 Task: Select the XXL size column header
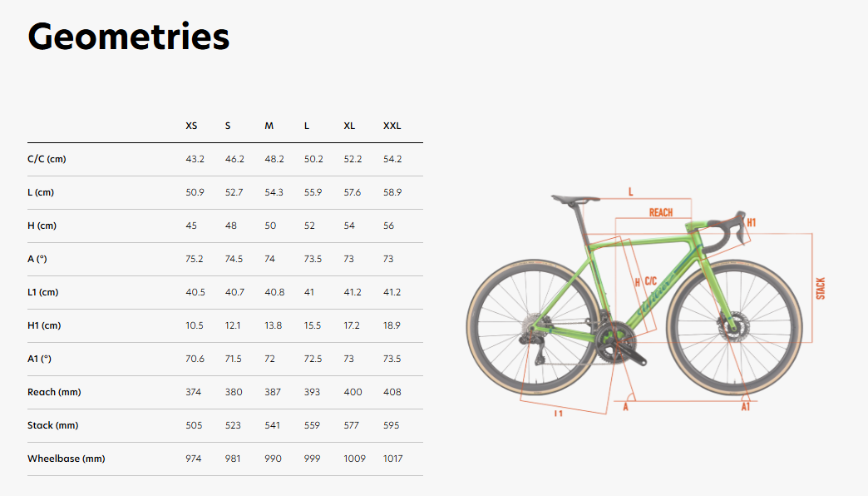pyautogui.click(x=392, y=126)
